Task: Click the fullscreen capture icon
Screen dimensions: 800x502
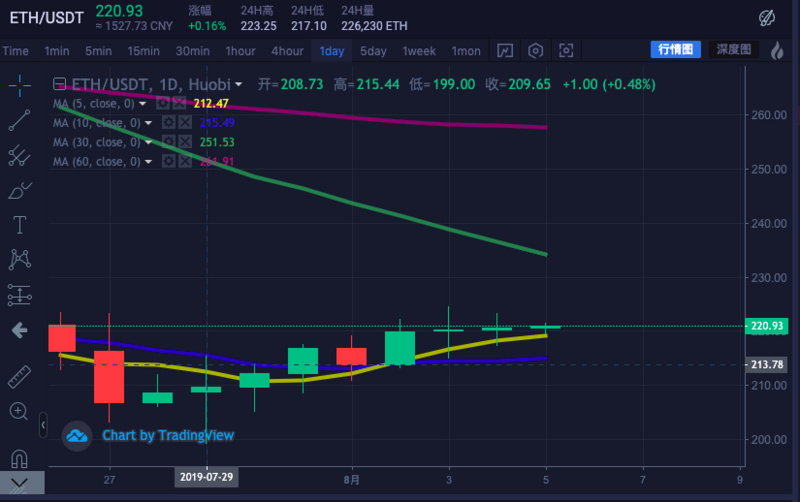Action: click(x=566, y=51)
